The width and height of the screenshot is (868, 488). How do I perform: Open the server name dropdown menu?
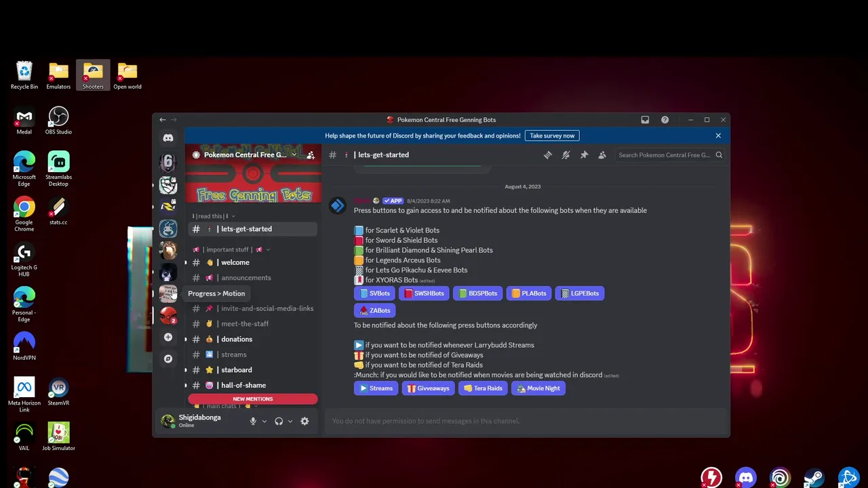coord(294,155)
